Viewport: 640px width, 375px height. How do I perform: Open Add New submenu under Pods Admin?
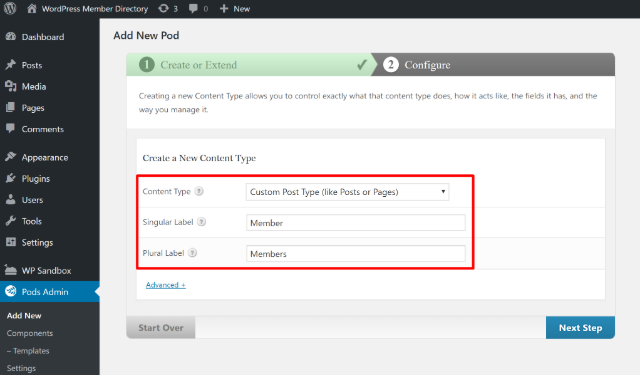(24, 315)
